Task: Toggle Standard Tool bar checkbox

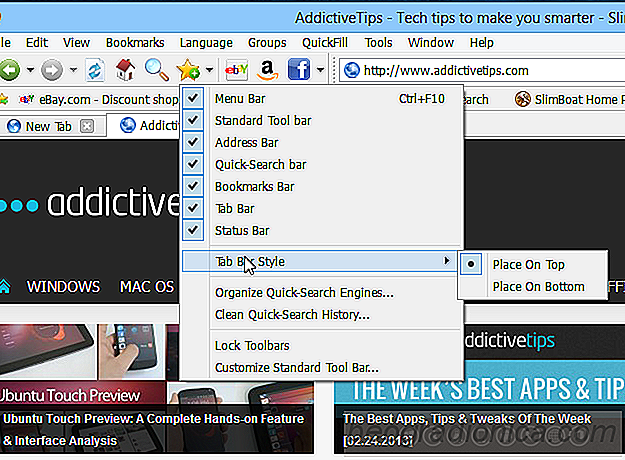Action: coord(193,120)
